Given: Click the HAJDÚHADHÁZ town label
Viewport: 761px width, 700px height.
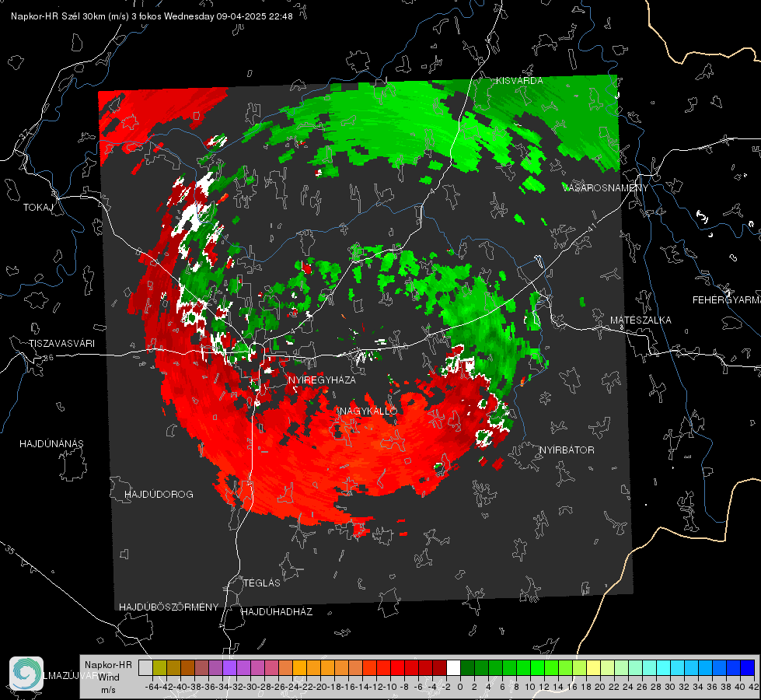Looking at the screenshot, I should [277, 611].
